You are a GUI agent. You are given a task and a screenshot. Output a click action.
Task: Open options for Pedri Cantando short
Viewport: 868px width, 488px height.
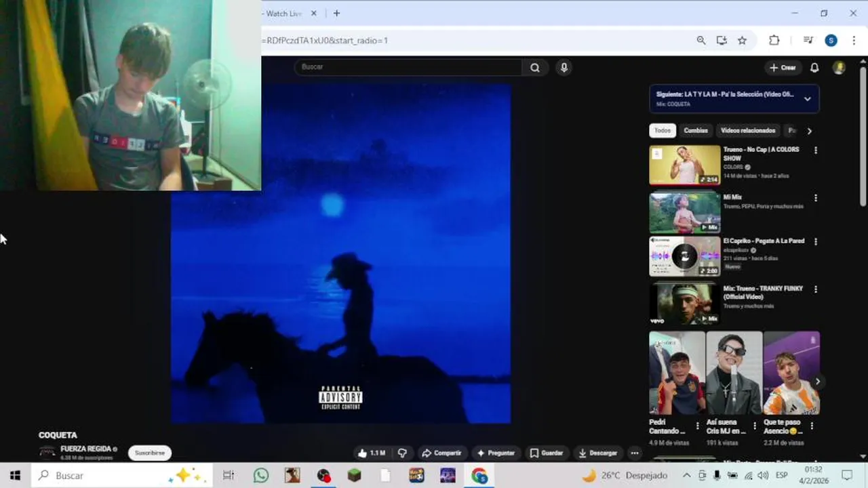pyautogui.click(x=697, y=426)
